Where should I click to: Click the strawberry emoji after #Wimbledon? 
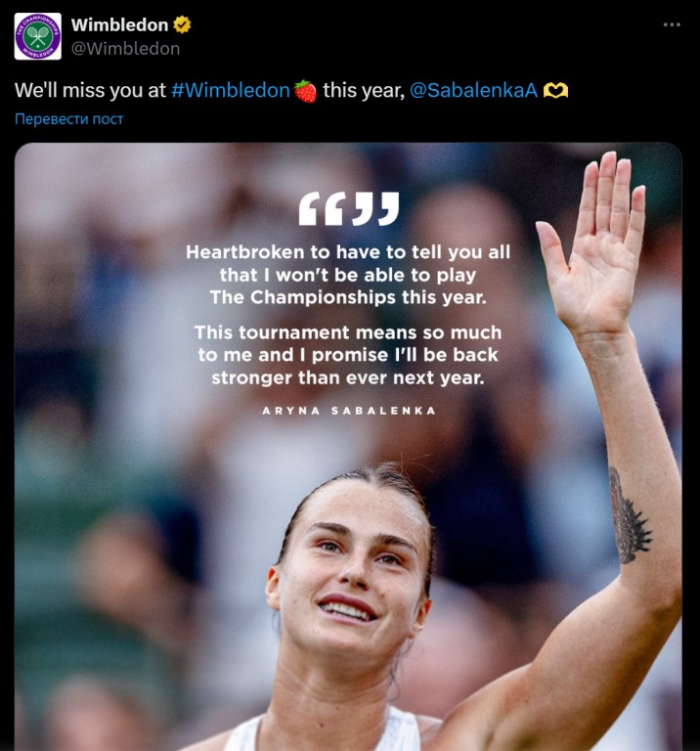(305, 91)
